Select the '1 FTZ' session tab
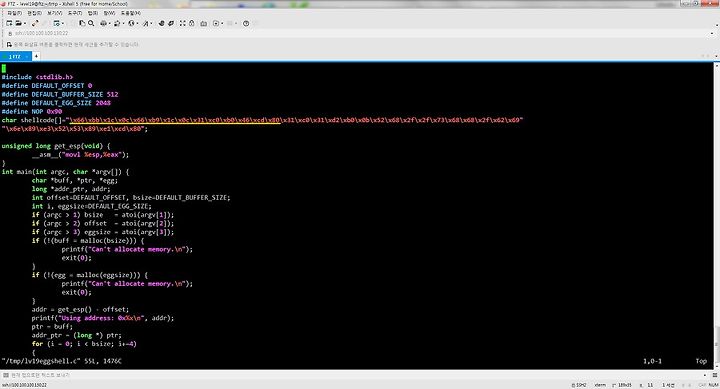This screenshot has width=720, height=389. pos(15,56)
